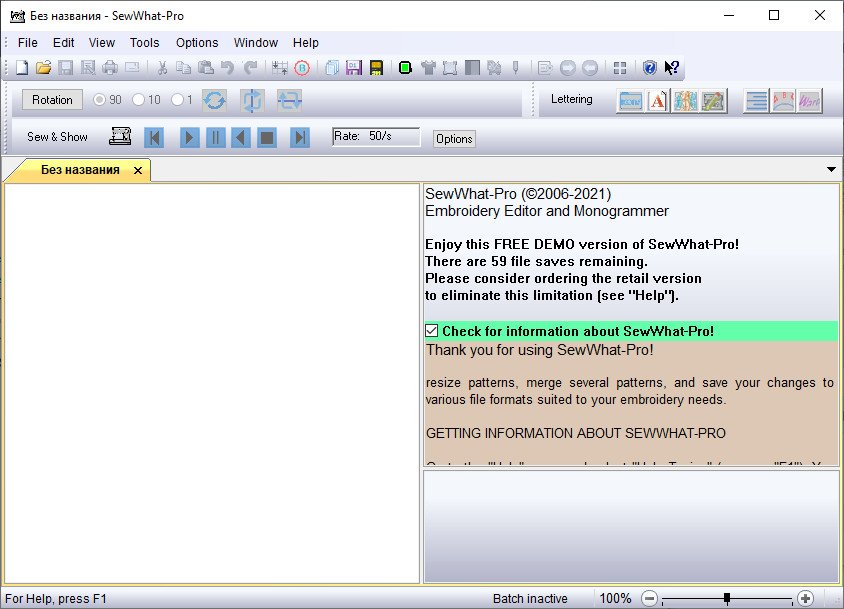Uncheck 'Check for information about SewWhat-Pro!'
The height and width of the screenshot is (609, 844).
(x=432, y=331)
